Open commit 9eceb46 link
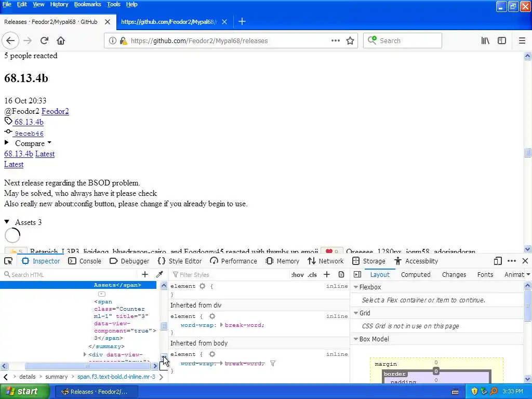 coord(29,134)
